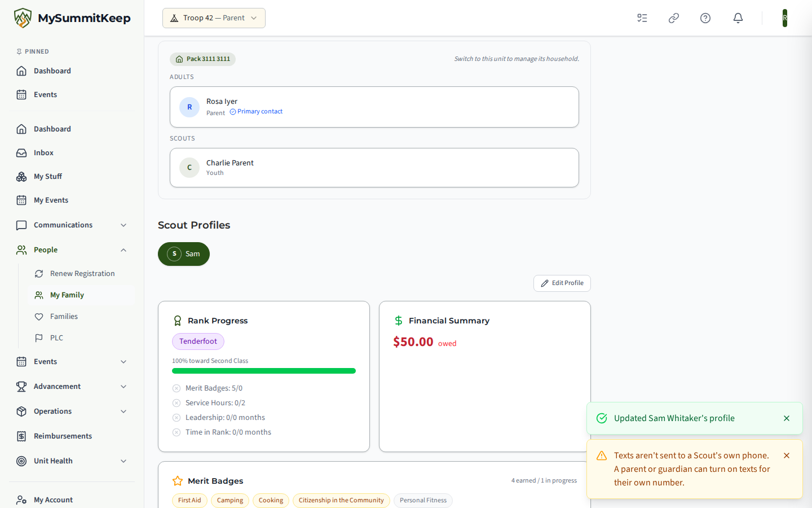Expand the Operations sidebar section
This screenshot has width=812, height=508.
point(72,411)
